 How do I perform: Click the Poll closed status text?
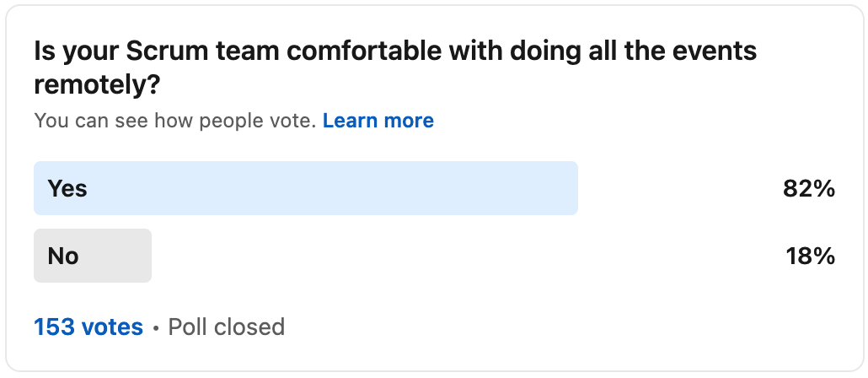coord(227,327)
